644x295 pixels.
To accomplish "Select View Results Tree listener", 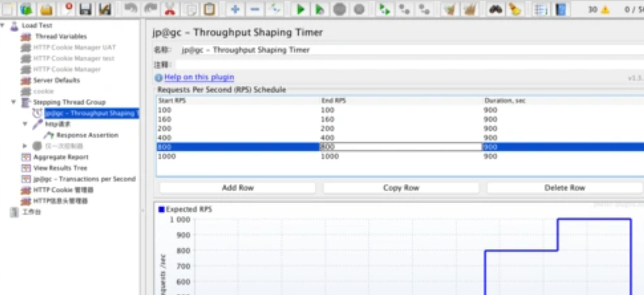I will (60, 168).
